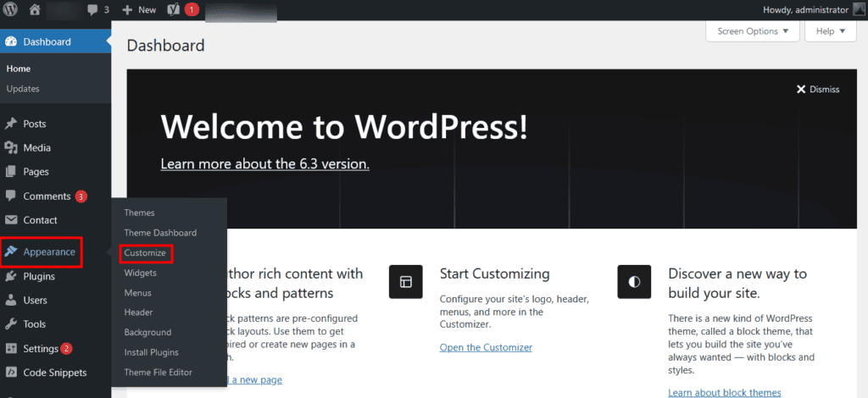Click the Open the Customizer link
This screenshot has height=398, width=868.
[486, 347]
